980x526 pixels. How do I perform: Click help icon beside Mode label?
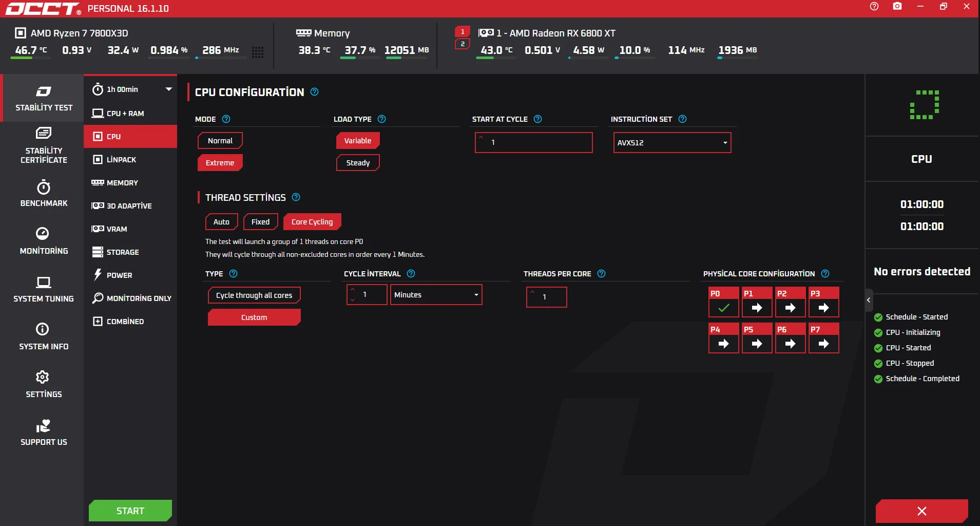(226, 119)
